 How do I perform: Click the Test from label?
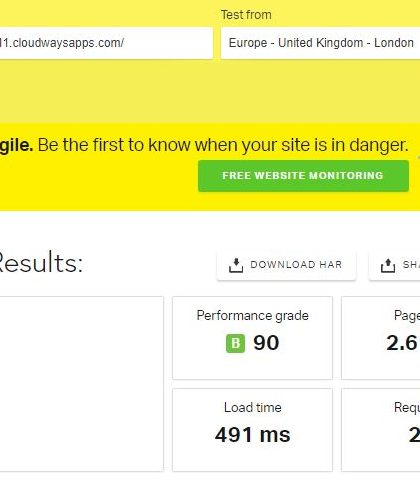tap(246, 15)
